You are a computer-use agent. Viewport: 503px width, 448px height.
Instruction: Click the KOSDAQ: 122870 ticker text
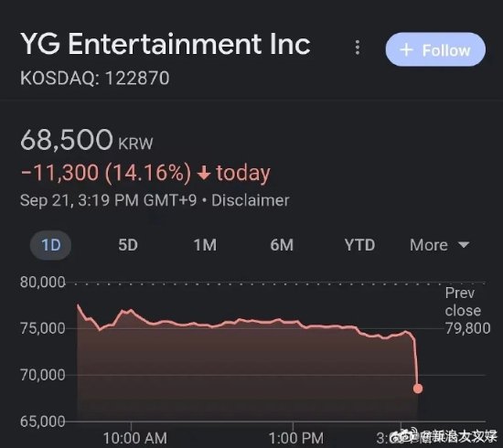click(94, 79)
